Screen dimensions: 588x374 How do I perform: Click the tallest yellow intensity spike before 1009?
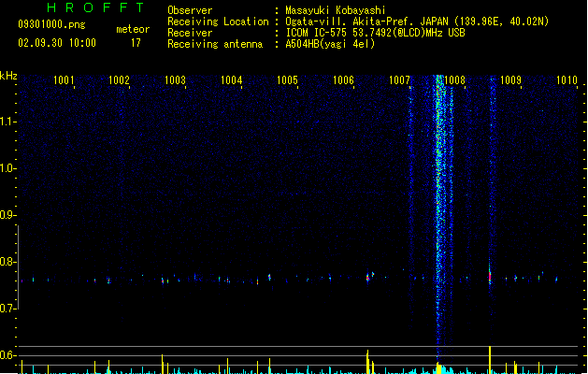tap(490, 360)
